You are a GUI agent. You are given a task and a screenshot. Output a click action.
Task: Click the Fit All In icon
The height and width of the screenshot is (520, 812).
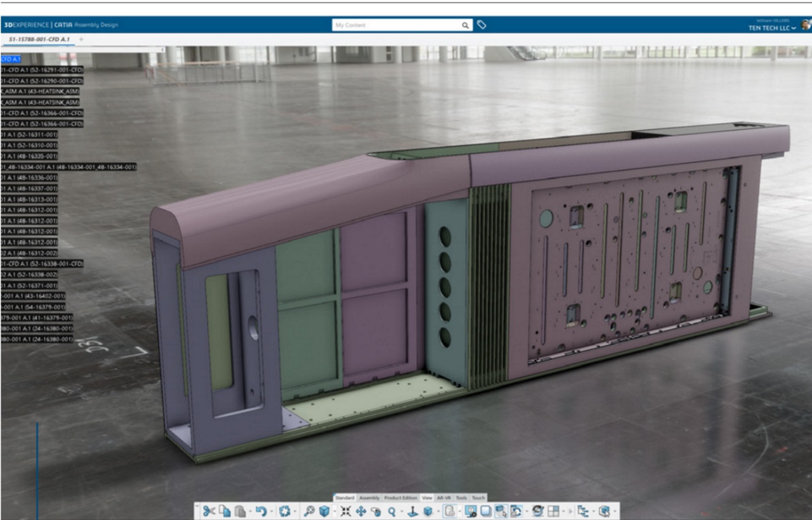[x=346, y=511]
